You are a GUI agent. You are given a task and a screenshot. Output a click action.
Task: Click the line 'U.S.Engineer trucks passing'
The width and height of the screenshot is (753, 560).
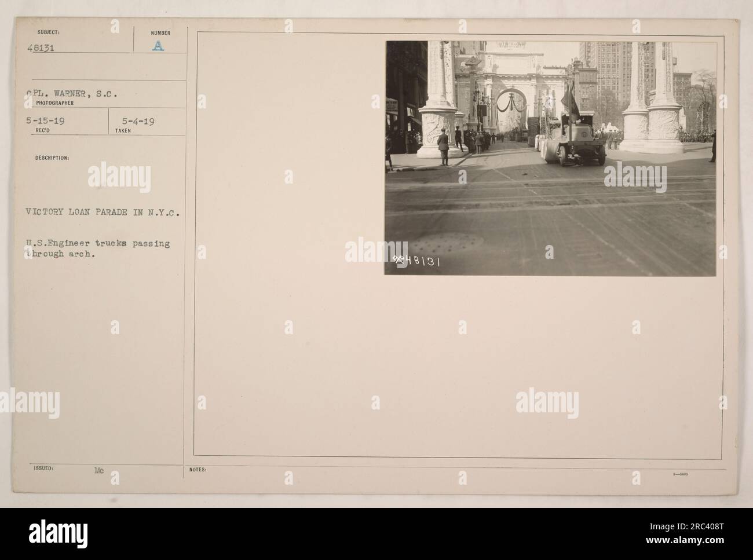tap(98, 243)
